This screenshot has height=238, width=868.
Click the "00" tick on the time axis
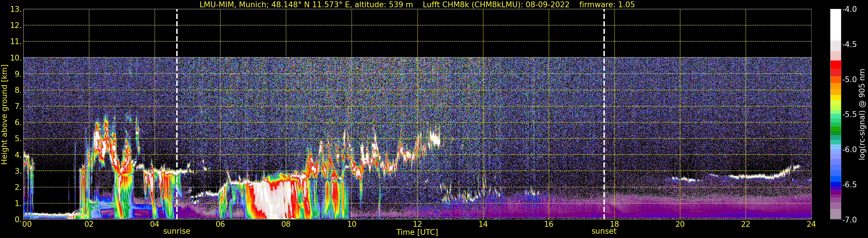(27, 224)
